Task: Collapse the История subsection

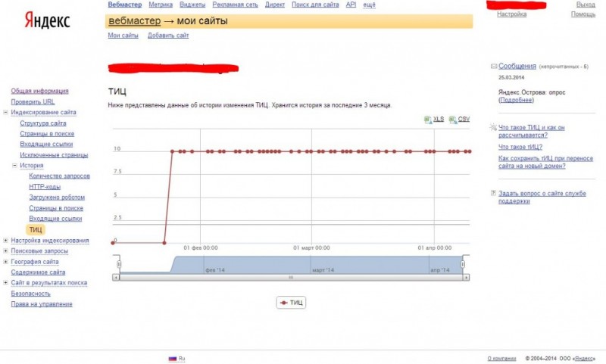Action: pos(14,165)
